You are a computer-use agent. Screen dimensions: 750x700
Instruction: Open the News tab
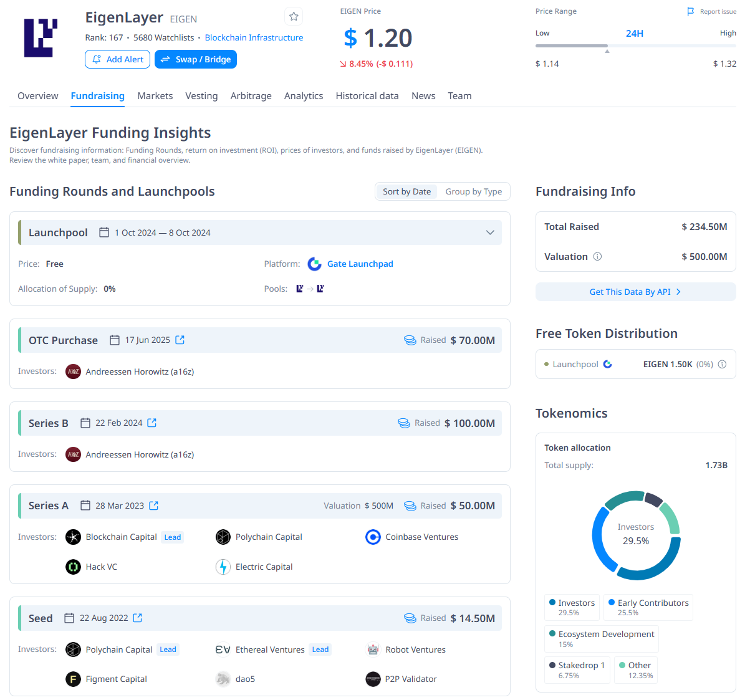(x=423, y=96)
